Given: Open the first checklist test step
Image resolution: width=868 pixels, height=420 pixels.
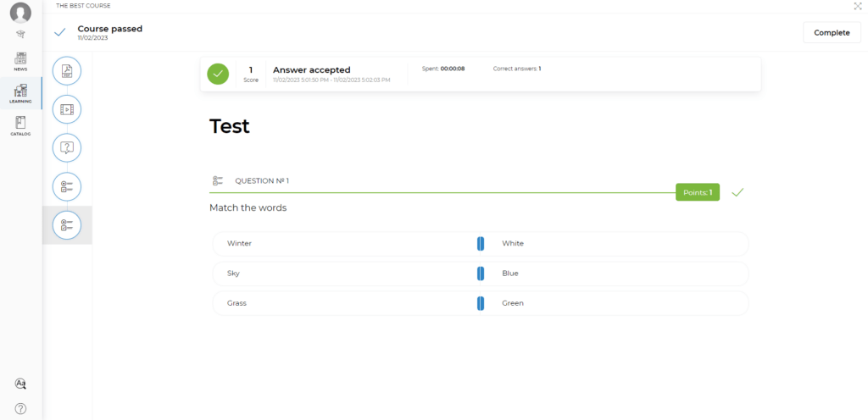Looking at the screenshot, I should 67,186.
